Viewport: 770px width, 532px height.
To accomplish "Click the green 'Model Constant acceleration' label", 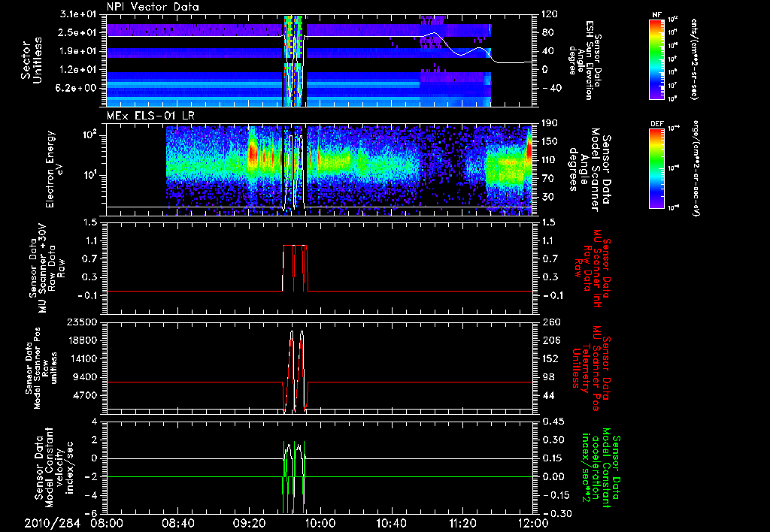I will pyautogui.click(x=601, y=468).
